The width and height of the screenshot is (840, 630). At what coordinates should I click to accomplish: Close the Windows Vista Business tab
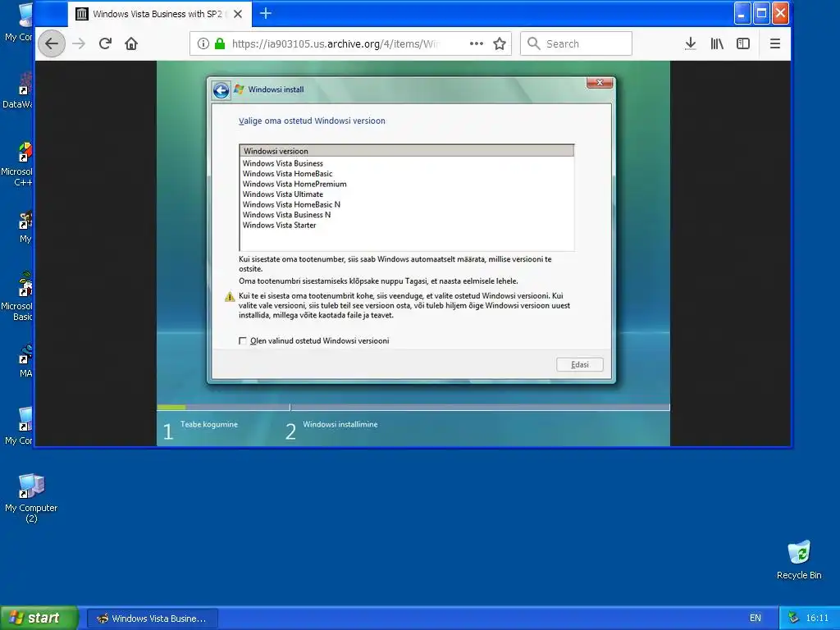pos(238,14)
